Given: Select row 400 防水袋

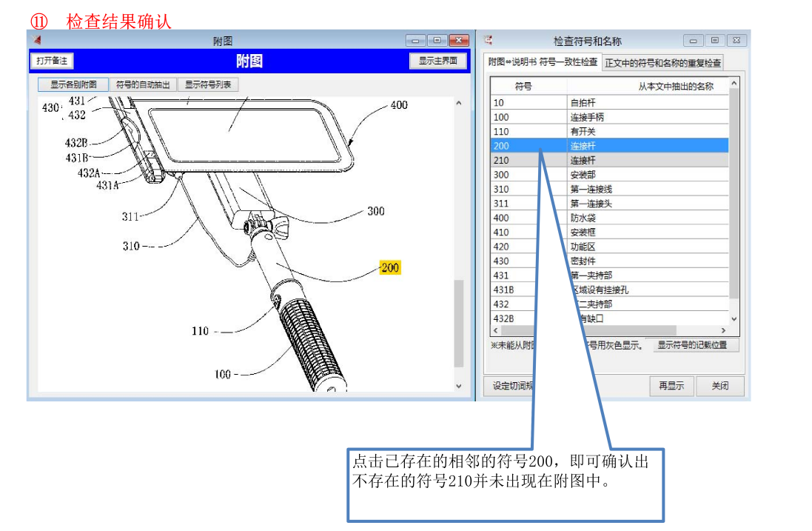Looking at the screenshot, I should 609,218.
